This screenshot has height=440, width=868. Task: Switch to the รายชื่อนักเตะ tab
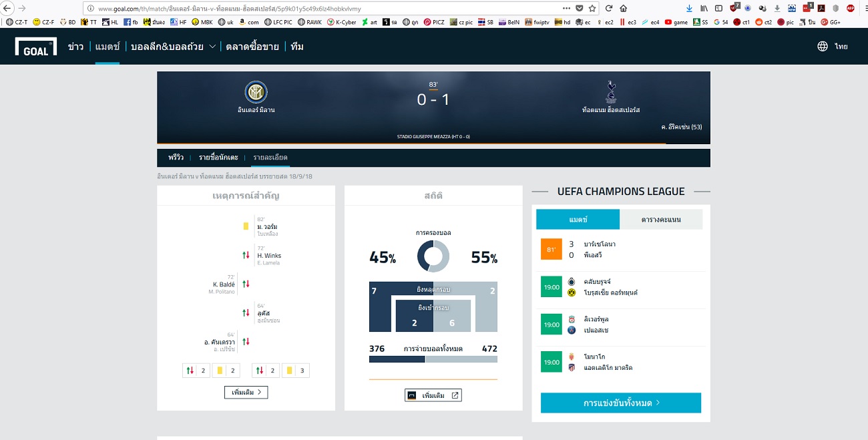218,158
